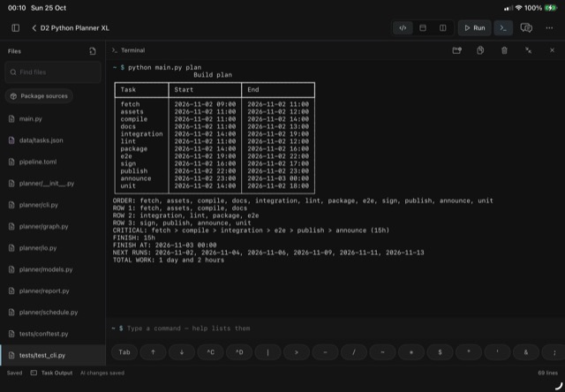Click the 'Saved' status text

[x=14, y=373]
